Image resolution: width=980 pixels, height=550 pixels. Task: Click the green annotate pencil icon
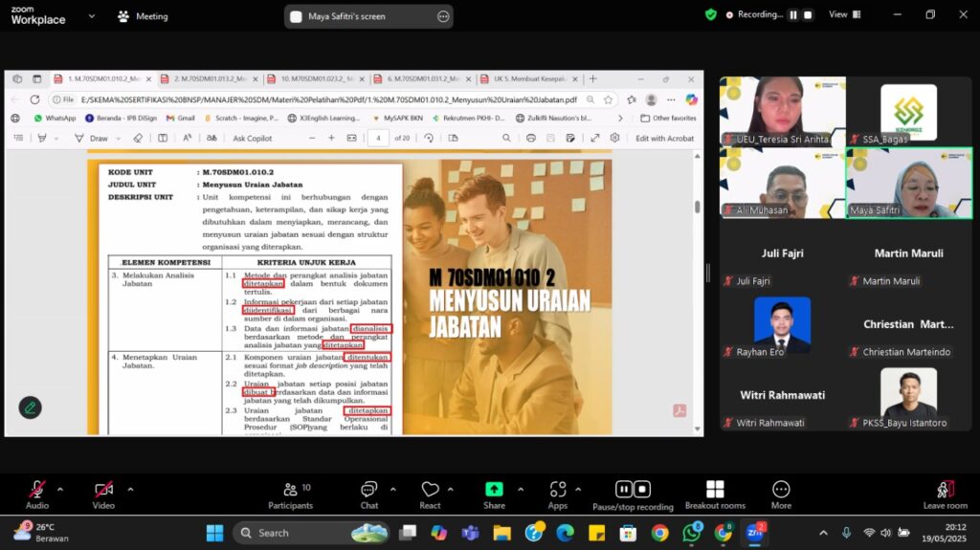[31, 407]
